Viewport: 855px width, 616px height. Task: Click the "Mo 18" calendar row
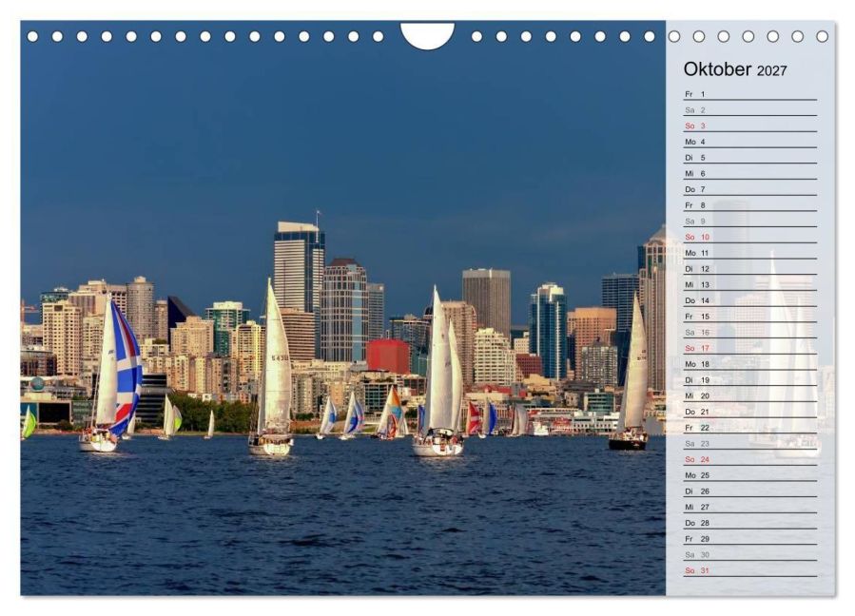coord(750,364)
